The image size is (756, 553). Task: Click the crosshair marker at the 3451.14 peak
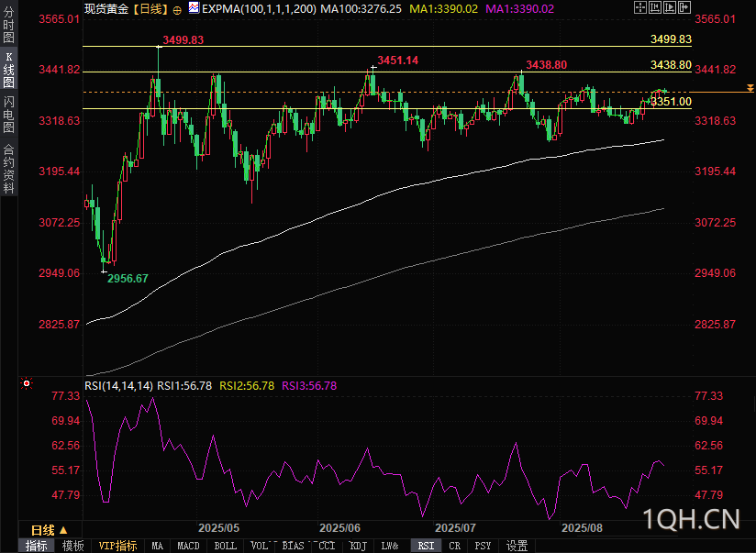[373, 67]
